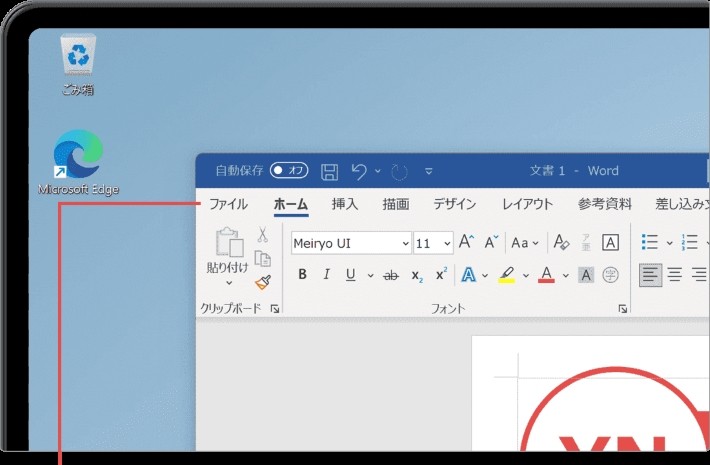
Task: Open the Aa Change Case dropdown
Action: click(524, 243)
